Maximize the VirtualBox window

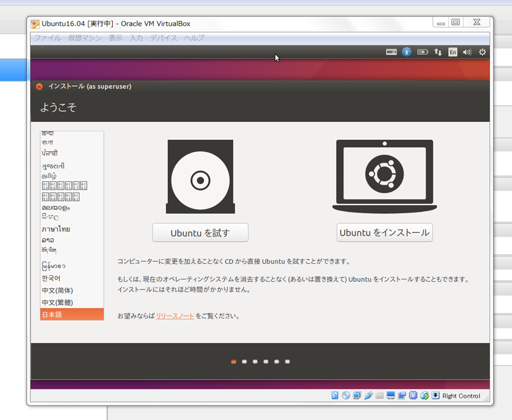coord(455,22)
